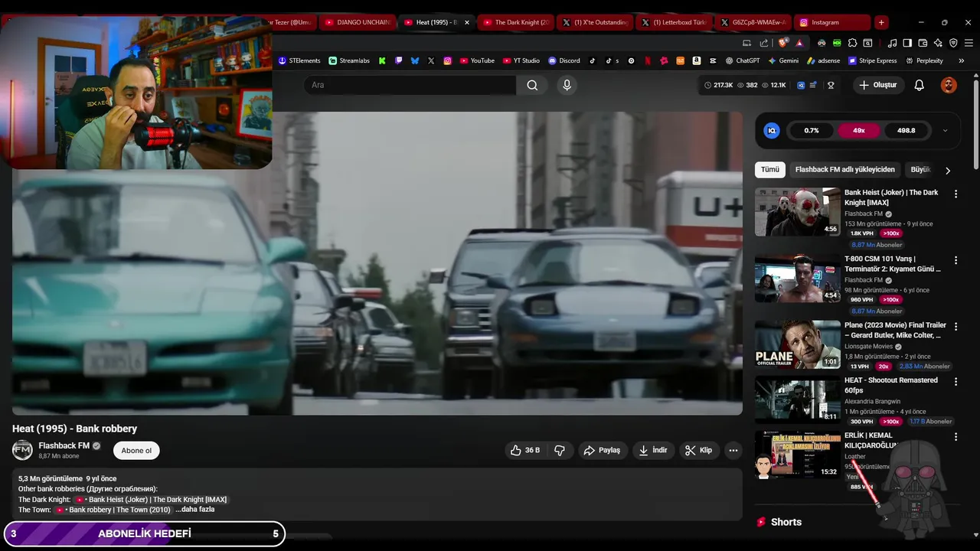Open the Stripe Express bookmark

872,60
